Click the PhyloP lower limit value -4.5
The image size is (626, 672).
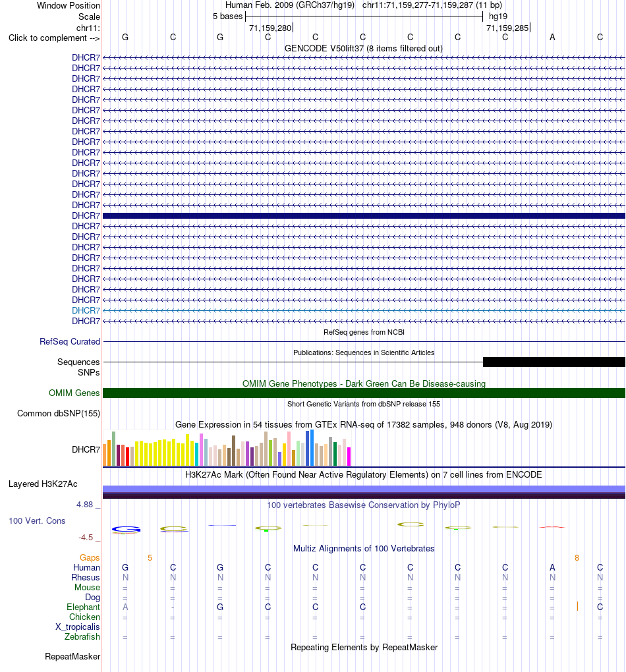click(x=85, y=538)
